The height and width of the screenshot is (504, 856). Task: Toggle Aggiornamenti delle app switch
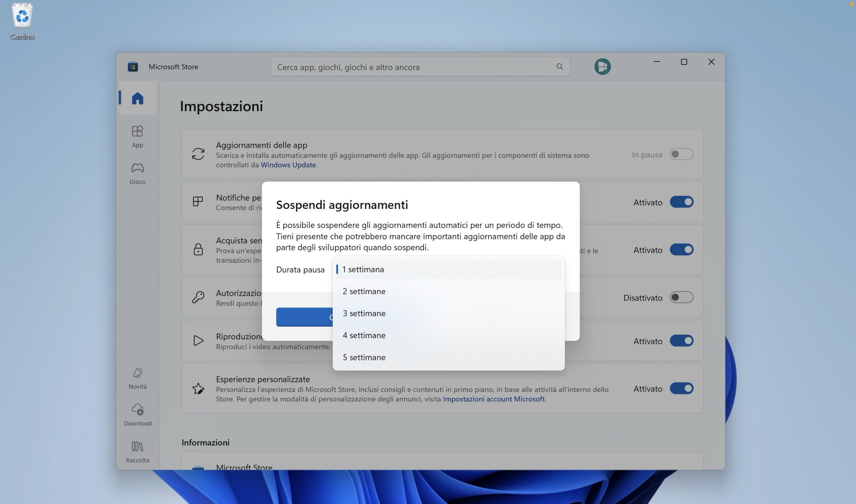pyautogui.click(x=681, y=154)
